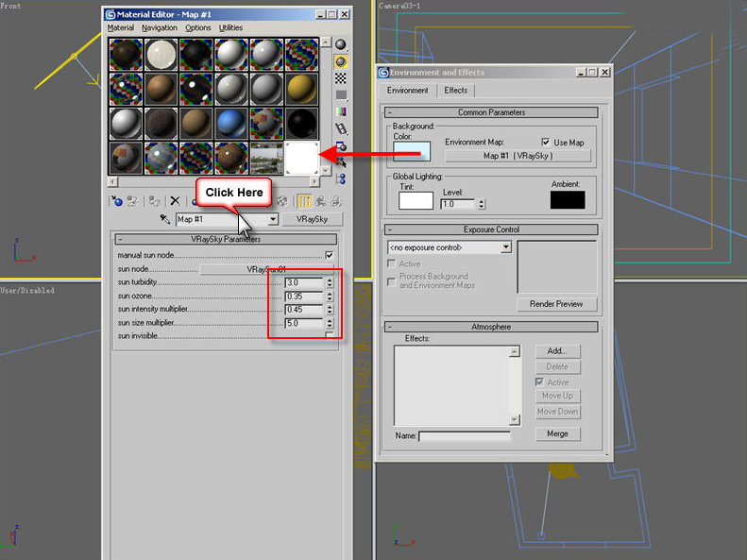Click the sun intensity multiplier spinner

click(x=330, y=310)
